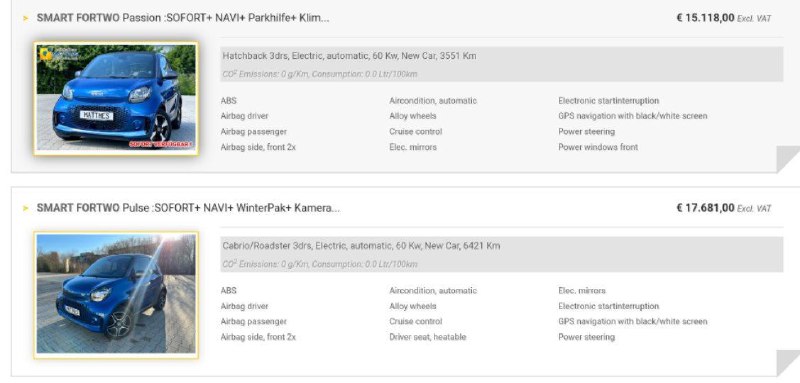Click the Excl. VAT label on Passion listing
The image size is (800, 383).
point(754,19)
